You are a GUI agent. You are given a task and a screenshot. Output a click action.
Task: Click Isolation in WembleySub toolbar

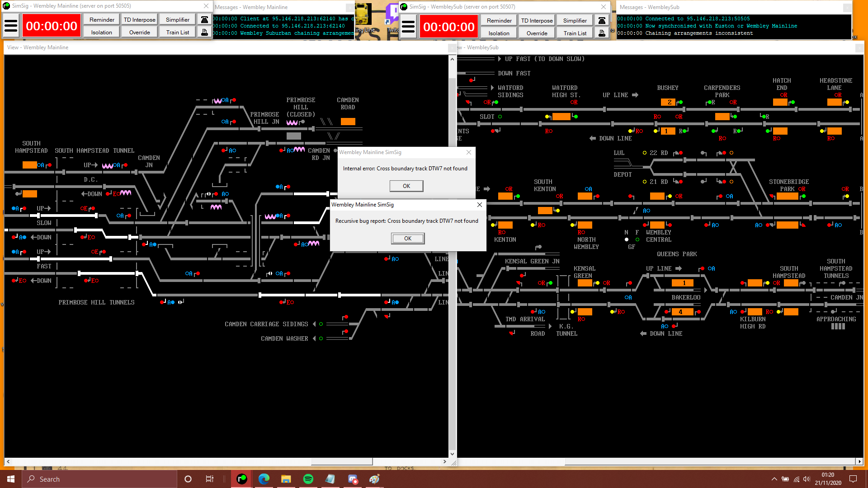pyautogui.click(x=499, y=33)
